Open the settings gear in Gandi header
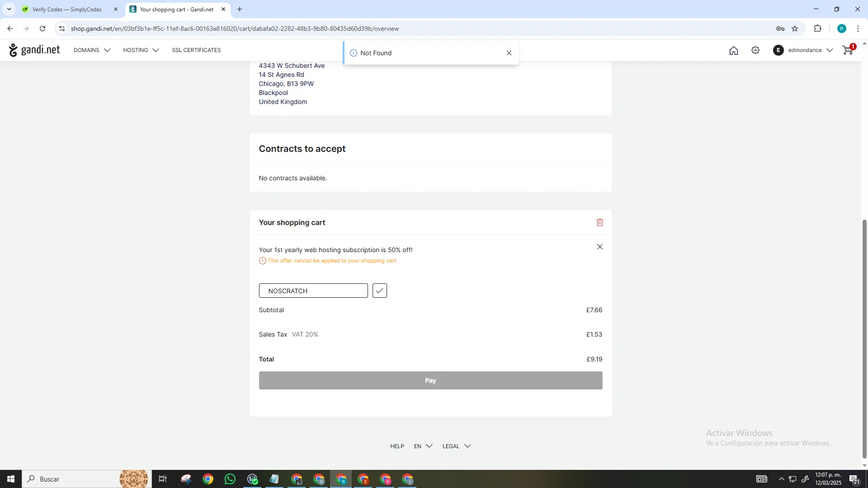The image size is (868, 488). click(755, 50)
